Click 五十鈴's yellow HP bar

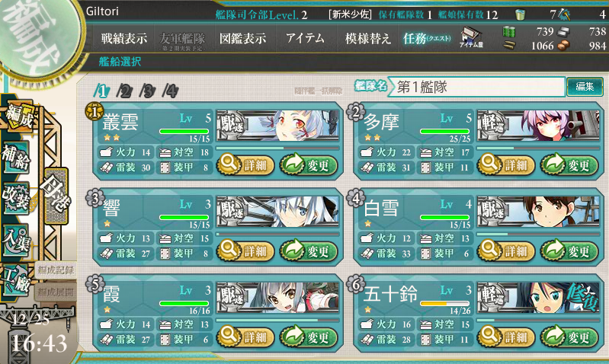click(x=444, y=304)
